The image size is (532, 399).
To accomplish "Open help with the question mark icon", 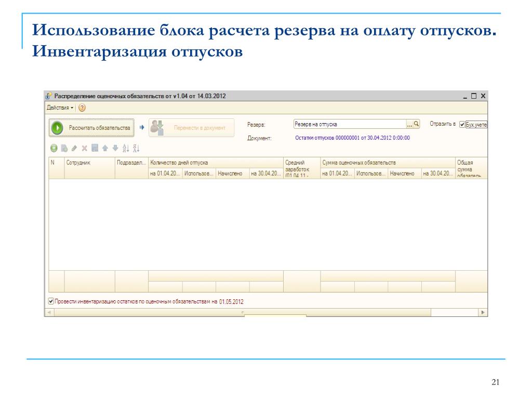I will point(82,108).
